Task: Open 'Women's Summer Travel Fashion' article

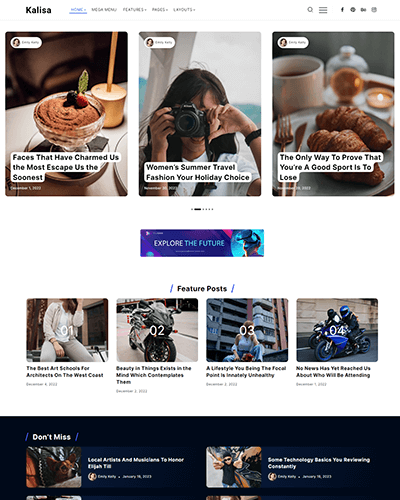Action: (198, 172)
